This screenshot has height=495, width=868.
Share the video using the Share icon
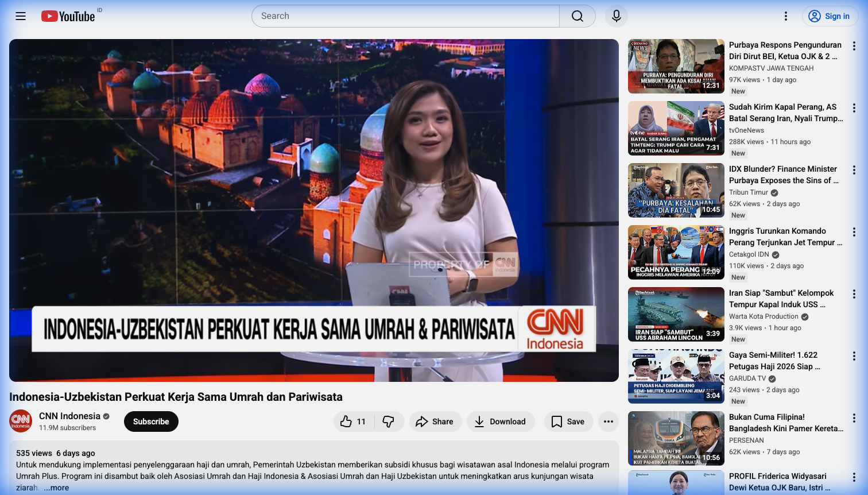435,421
